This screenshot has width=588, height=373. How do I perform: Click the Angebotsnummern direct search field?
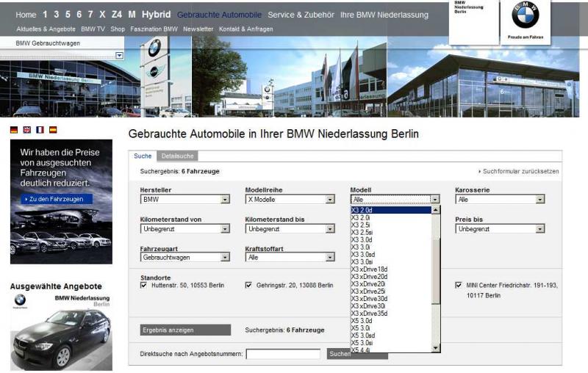tap(283, 354)
